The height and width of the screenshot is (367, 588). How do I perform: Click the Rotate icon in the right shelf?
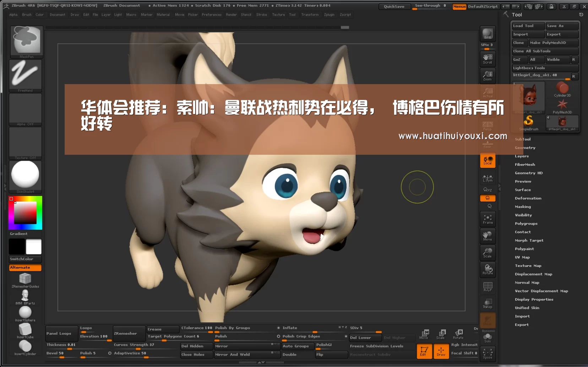pos(488,270)
